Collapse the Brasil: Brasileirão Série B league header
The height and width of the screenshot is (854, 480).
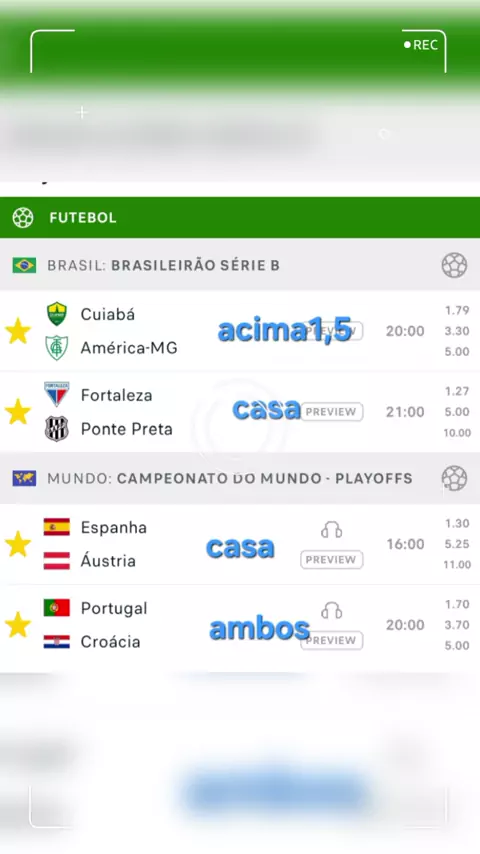click(240, 265)
